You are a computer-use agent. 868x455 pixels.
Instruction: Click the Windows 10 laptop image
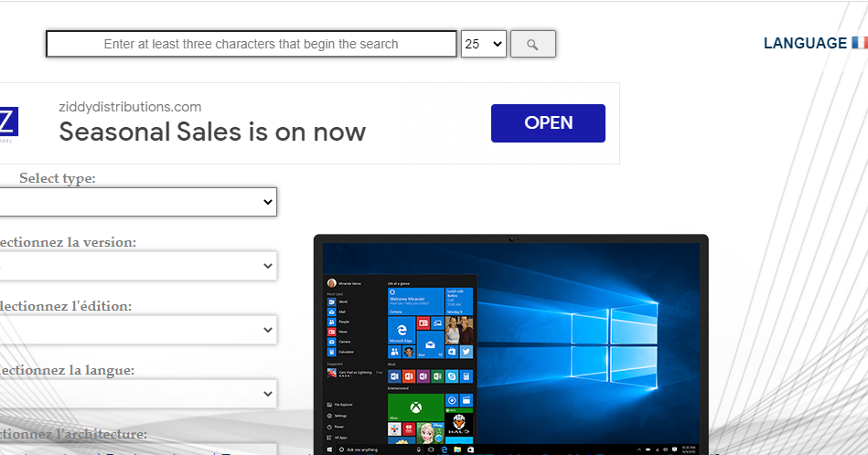[511, 344]
